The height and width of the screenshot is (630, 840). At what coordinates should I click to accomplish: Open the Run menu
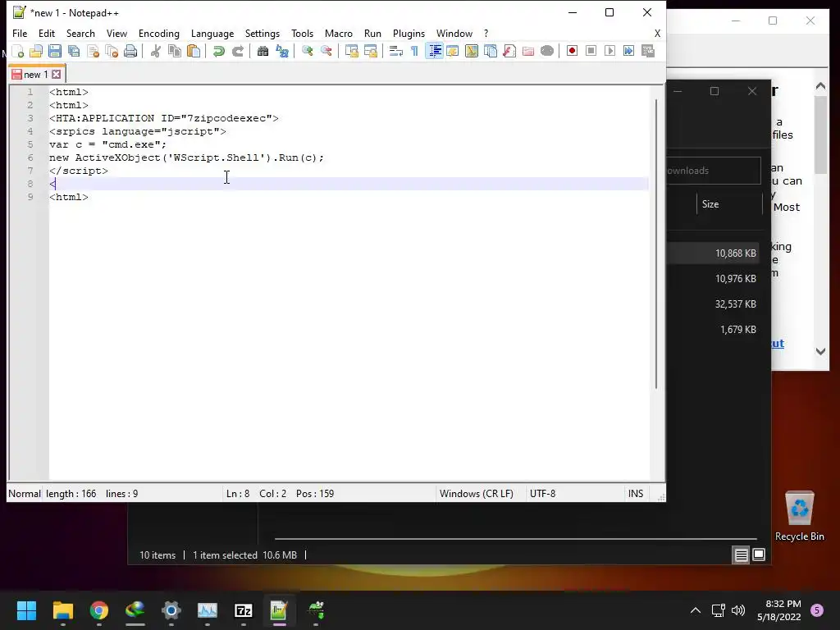pyautogui.click(x=372, y=33)
